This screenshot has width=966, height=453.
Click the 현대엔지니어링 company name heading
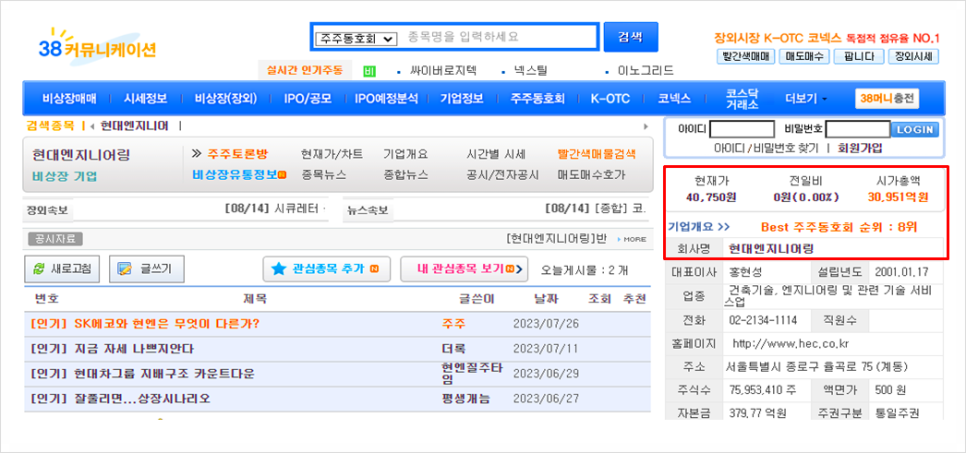81,155
